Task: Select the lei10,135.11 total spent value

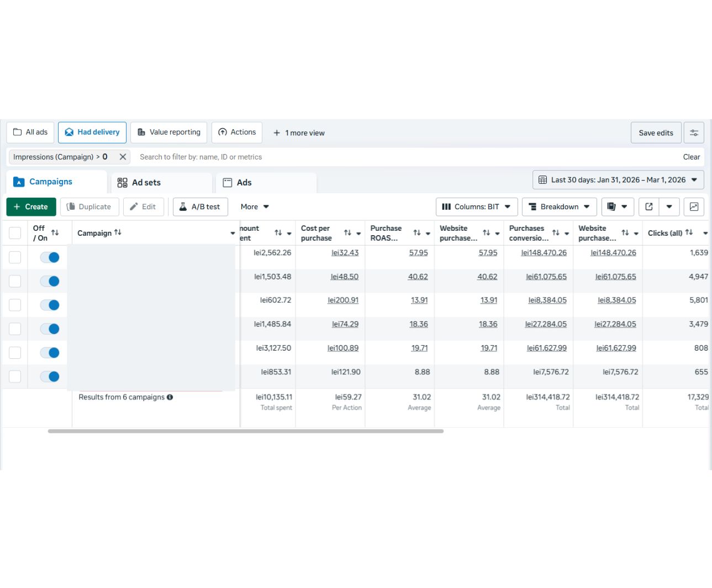Action: (274, 397)
